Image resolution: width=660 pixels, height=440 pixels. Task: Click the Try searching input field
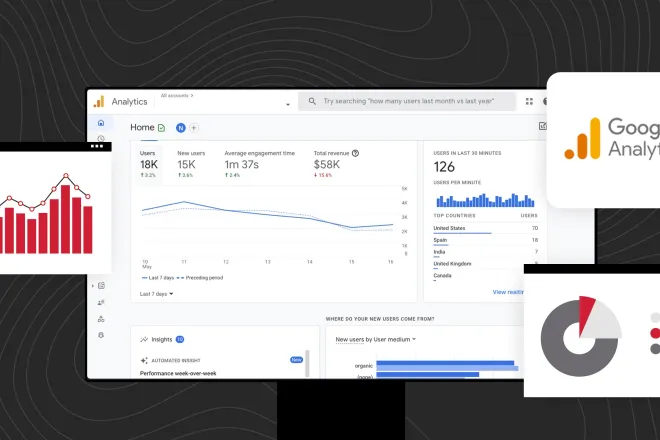pyautogui.click(x=407, y=101)
